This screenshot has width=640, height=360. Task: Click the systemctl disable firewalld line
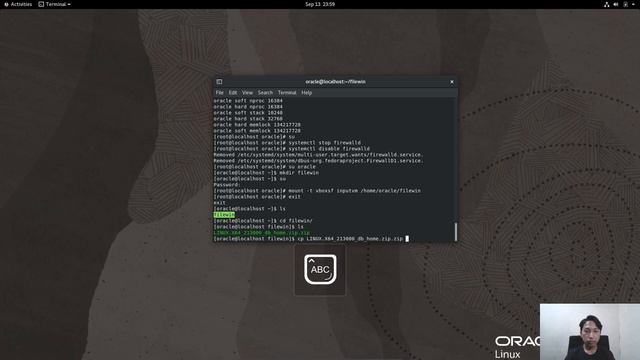pyautogui.click(x=291, y=149)
